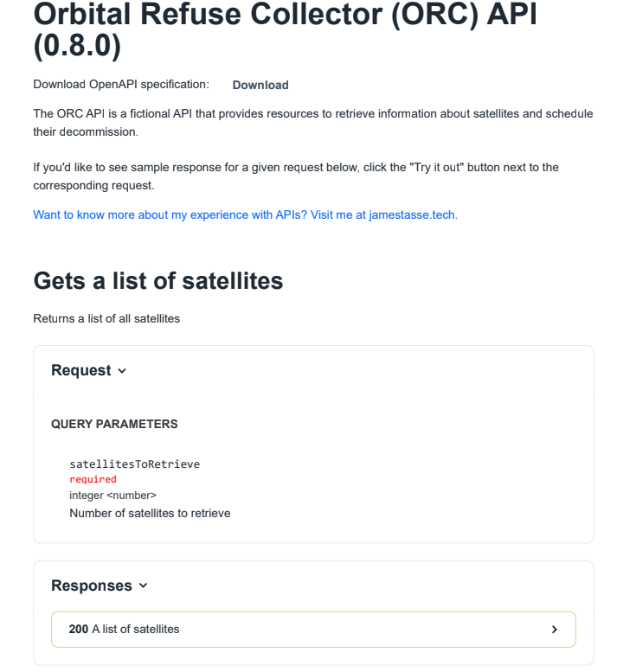Collapse the Request section chevron
The width and height of the screenshot is (636, 672).
[x=122, y=371]
